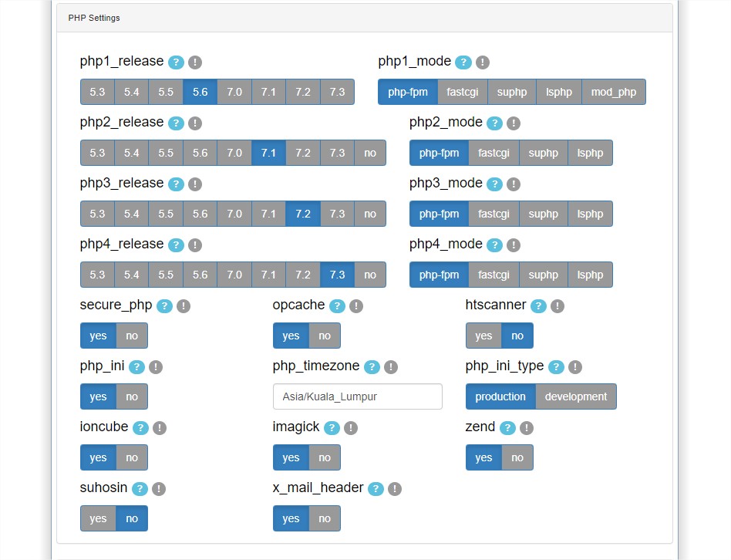
Task: Click the info exclamation icon beside htscanner
Action: coord(557,306)
